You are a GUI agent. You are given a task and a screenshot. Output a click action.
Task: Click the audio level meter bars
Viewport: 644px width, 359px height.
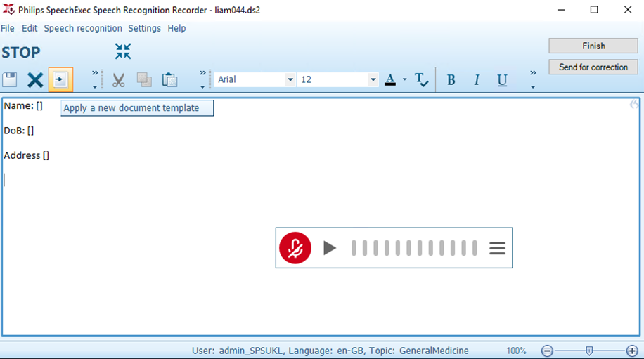click(414, 248)
